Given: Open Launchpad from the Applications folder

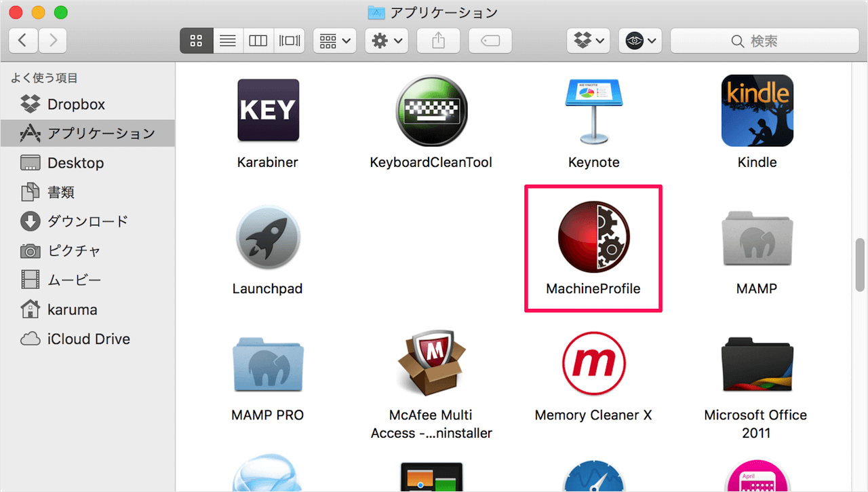Looking at the screenshot, I should coord(267,237).
